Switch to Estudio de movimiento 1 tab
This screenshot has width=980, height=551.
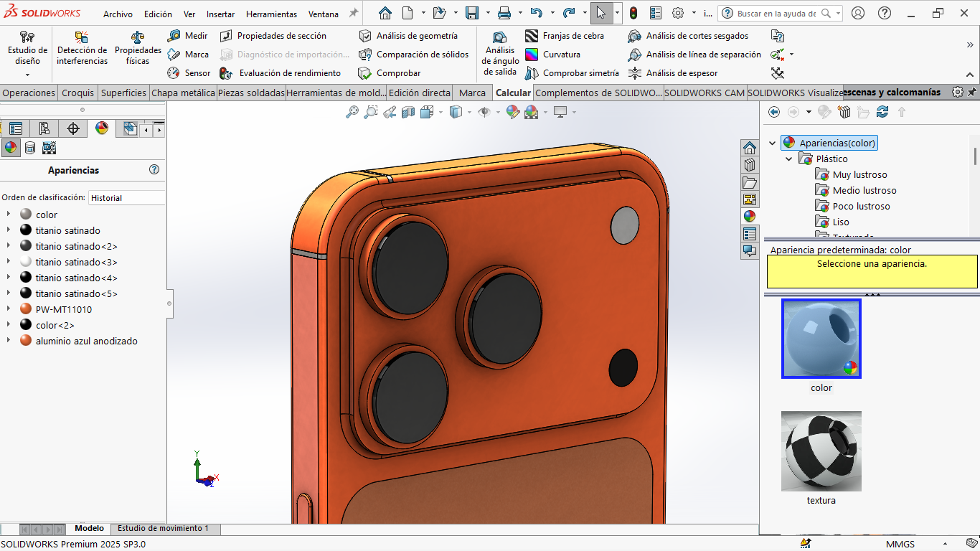[x=163, y=529]
